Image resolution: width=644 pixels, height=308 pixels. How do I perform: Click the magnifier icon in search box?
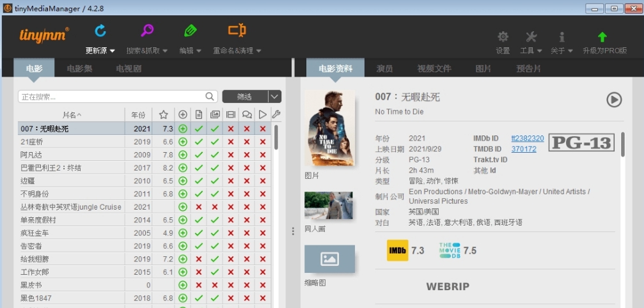pyautogui.click(x=210, y=96)
